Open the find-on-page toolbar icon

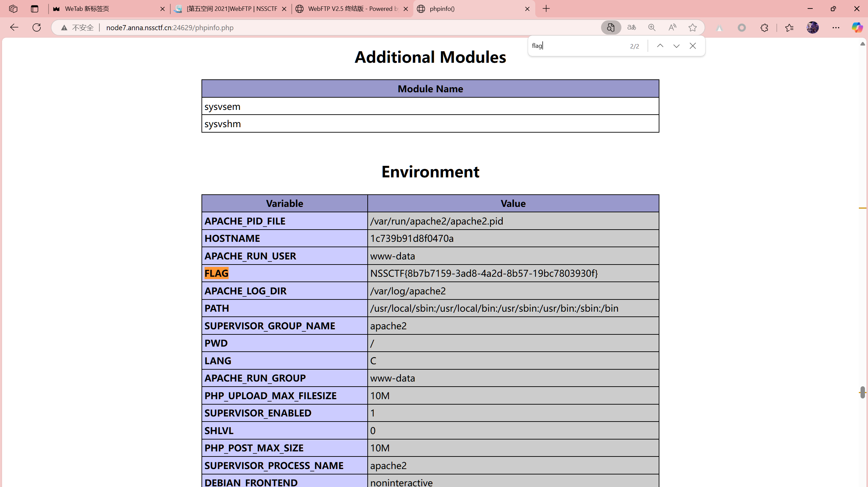611,27
